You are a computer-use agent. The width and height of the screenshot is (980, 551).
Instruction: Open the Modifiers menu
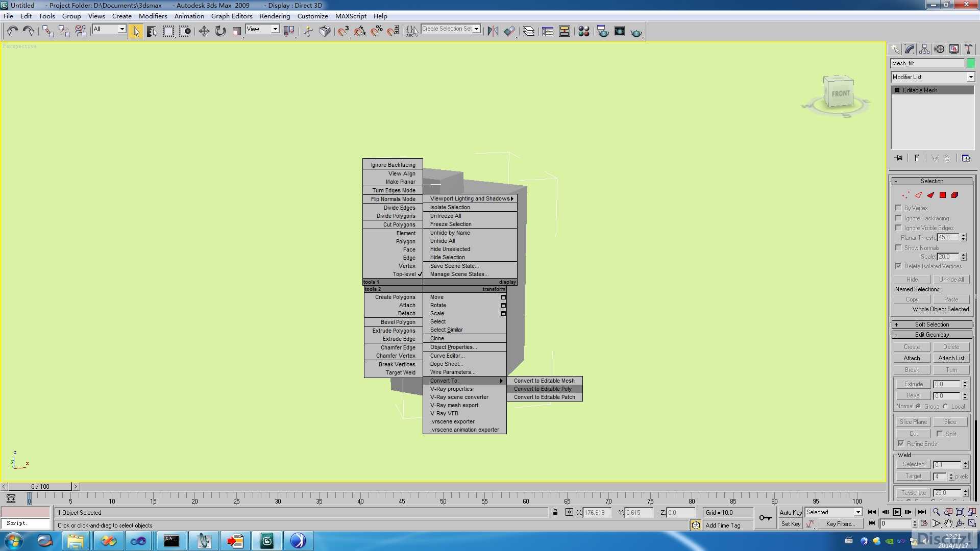pyautogui.click(x=153, y=16)
